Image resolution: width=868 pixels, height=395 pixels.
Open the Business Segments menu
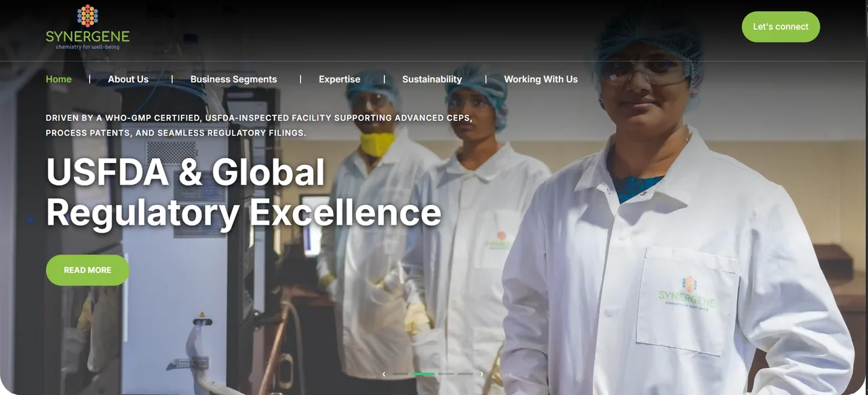[233, 79]
